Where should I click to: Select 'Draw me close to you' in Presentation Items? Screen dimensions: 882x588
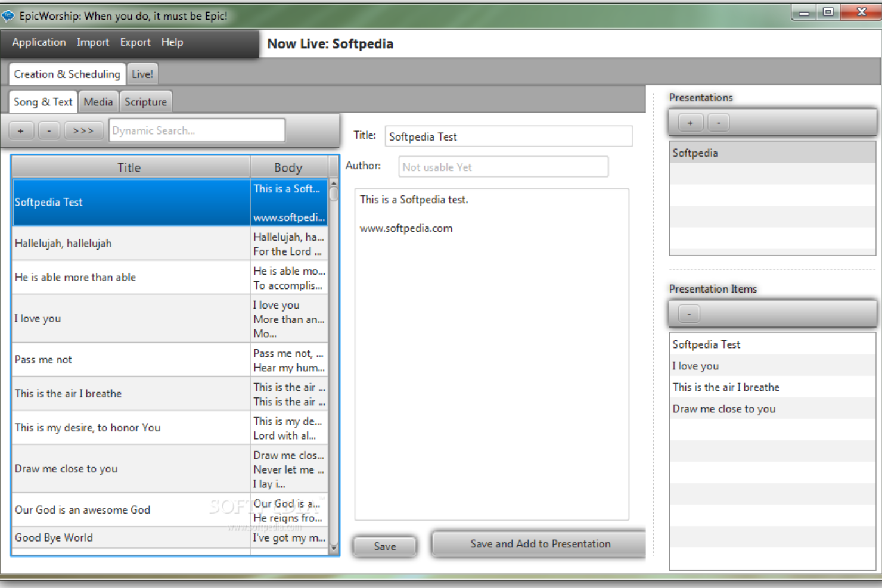772,409
